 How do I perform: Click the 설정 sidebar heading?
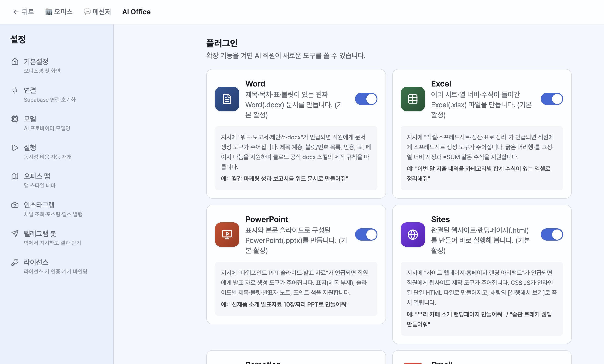[18, 39]
